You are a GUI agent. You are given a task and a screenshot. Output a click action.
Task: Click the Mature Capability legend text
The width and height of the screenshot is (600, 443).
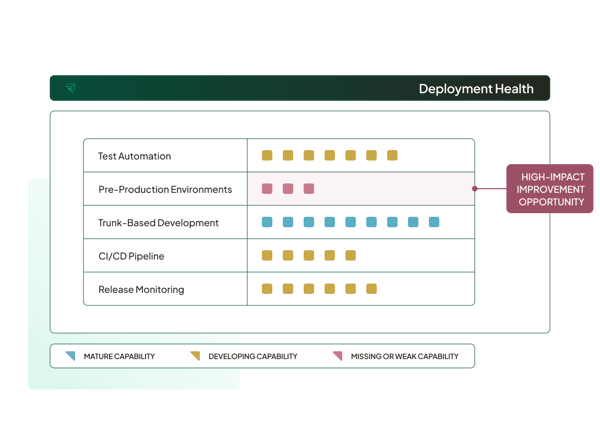pyautogui.click(x=119, y=356)
